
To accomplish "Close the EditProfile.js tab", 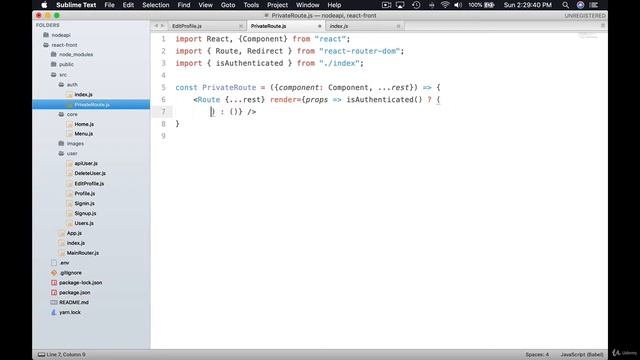I will pos(240,26).
